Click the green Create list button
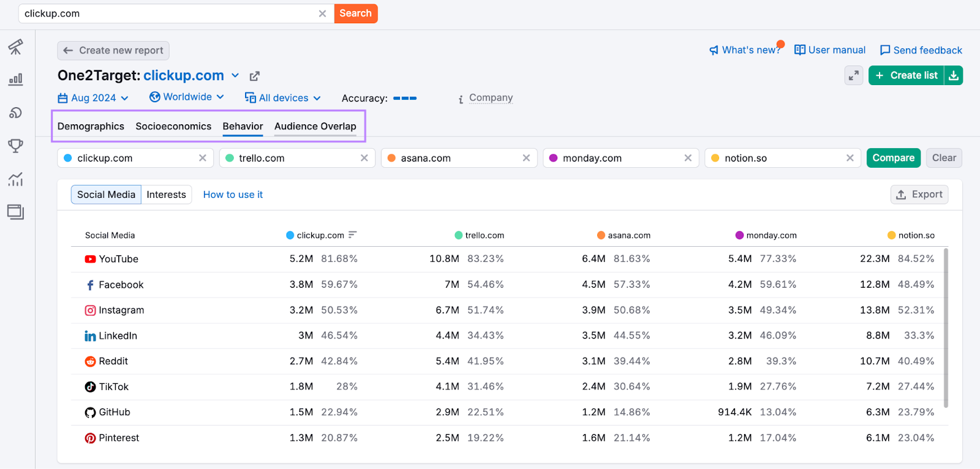The image size is (980, 469). point(907,75)
